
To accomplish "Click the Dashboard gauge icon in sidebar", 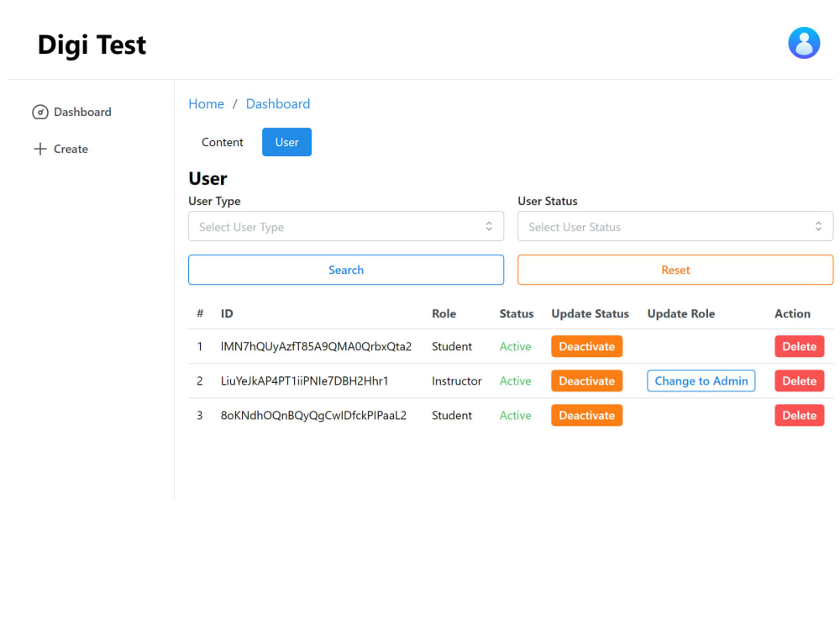I will (40, 112).
